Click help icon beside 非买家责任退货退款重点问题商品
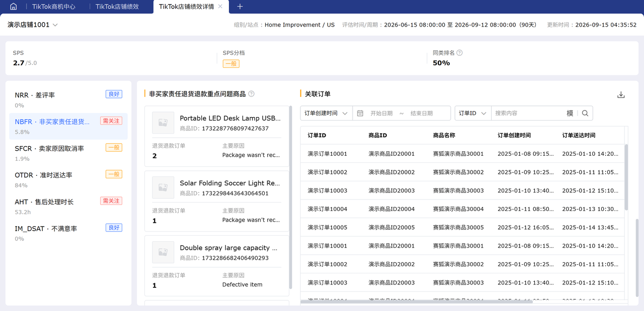The width and height of the screenshot is (644, 311). click(x=251, y=94)
